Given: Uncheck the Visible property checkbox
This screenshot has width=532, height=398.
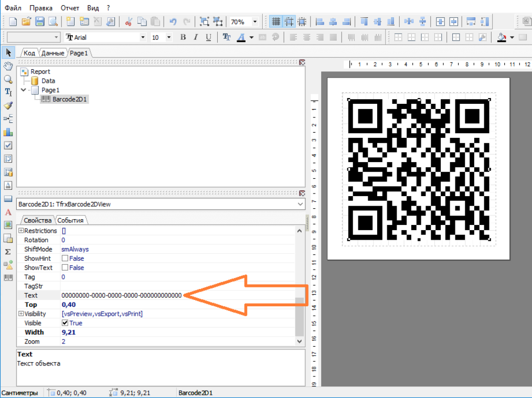Looking at the screenshot, I should (x=65, y=322).
